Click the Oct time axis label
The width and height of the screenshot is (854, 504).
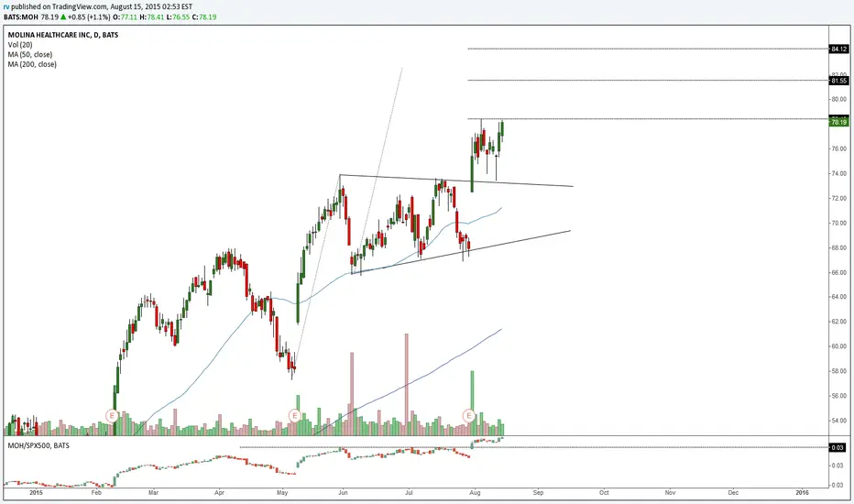point(604,493)
